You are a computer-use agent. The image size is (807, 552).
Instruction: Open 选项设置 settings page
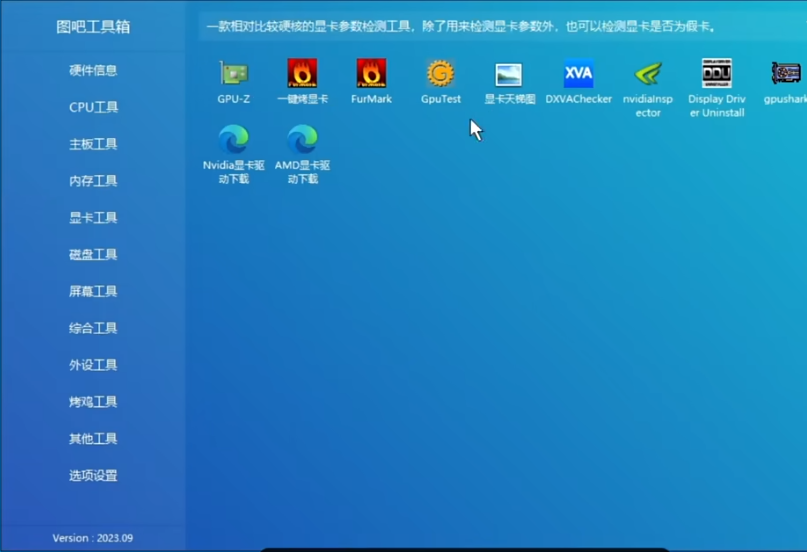[x=93, y=476]
